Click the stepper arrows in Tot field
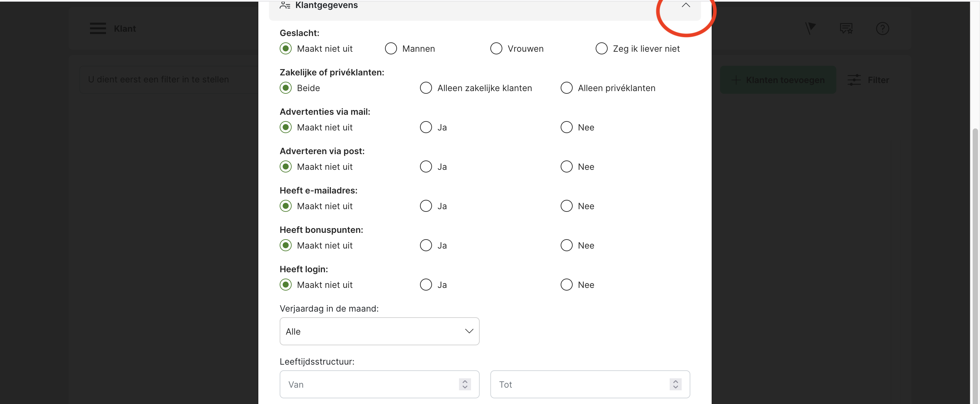The image size is (980, 404). point(675,384)
